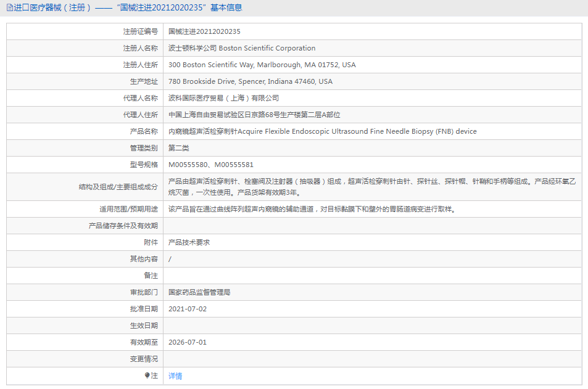Image resolution: width=588 pixels, height=389 pixels.
Task: Click the 批准日期 label
Action: point(144,309)
